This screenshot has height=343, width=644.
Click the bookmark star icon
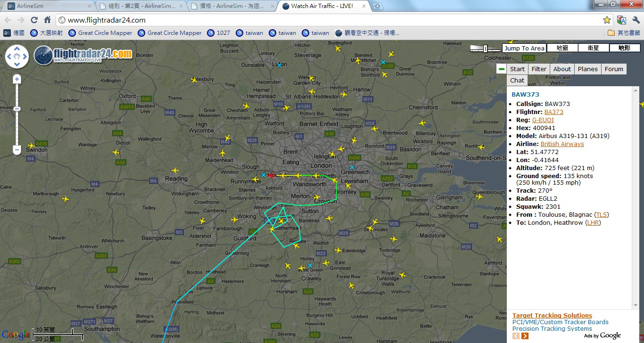pos(607,20)
